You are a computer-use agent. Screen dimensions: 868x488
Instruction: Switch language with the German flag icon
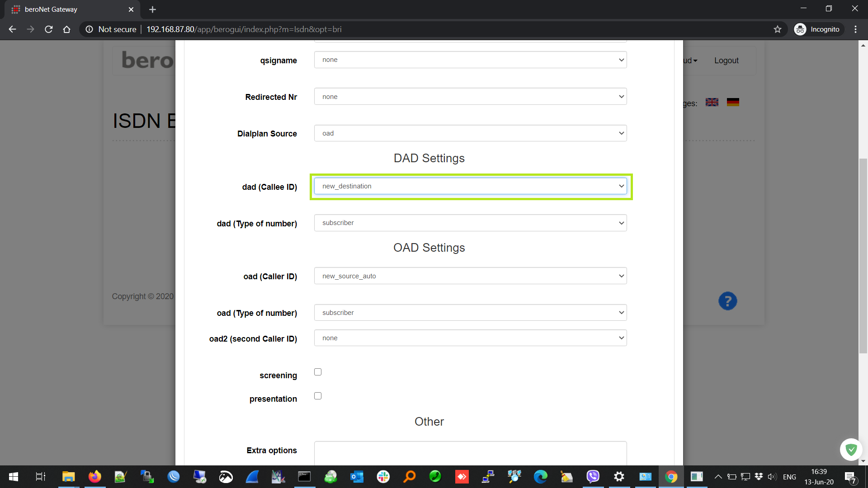coord(733,103)
